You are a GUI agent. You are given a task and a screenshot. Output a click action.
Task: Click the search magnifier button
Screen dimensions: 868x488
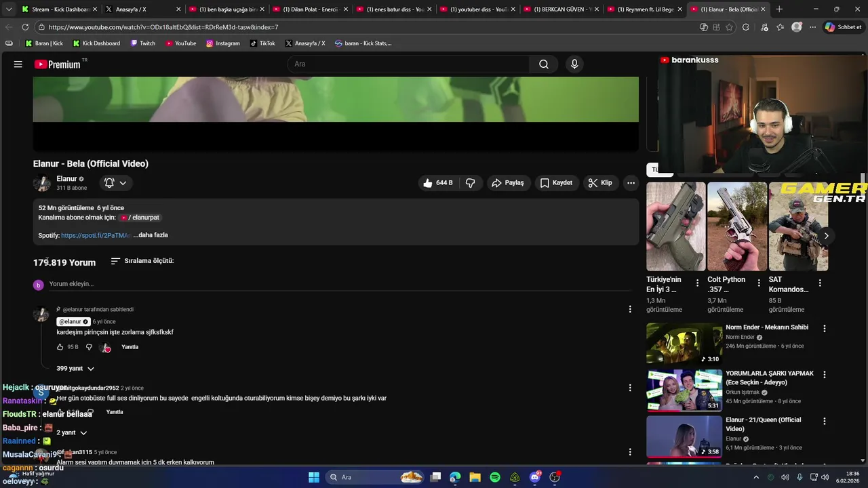[544, 64]
